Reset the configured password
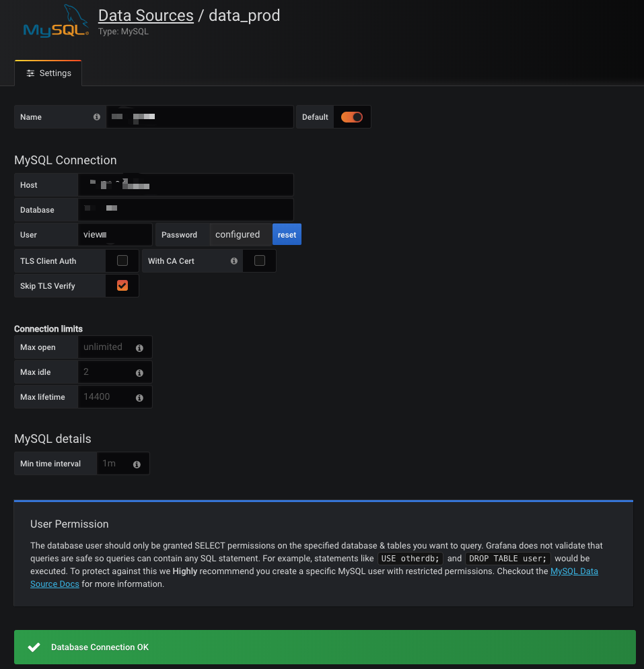The width and height of the screenshot is (644, 669). (x=287, y=234)
